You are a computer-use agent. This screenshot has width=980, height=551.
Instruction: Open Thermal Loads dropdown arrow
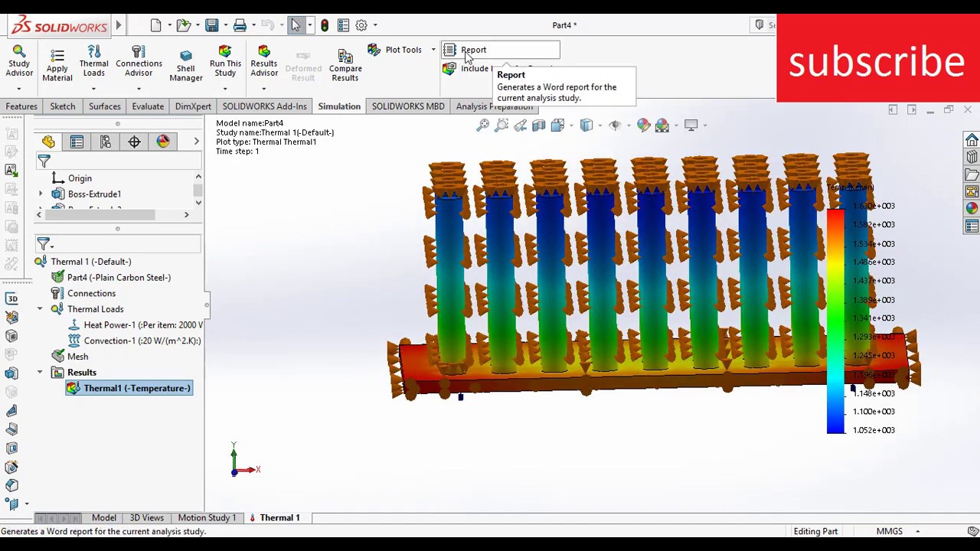coord(93,89)
